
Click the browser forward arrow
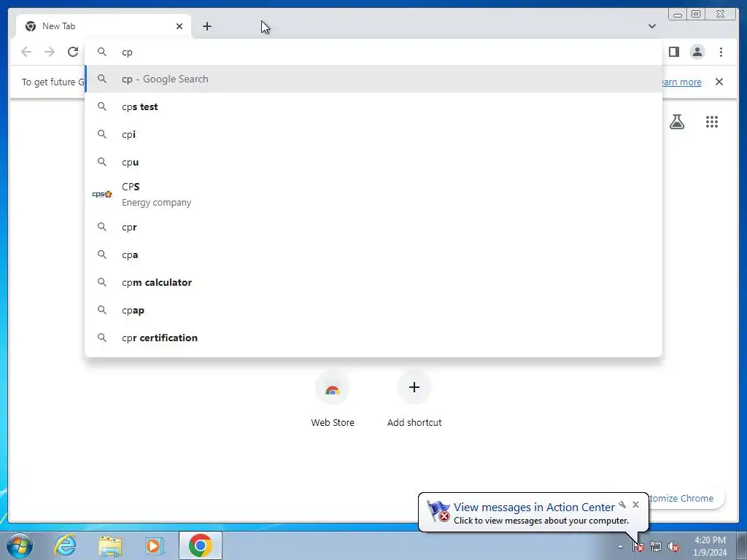click(50, 52)
